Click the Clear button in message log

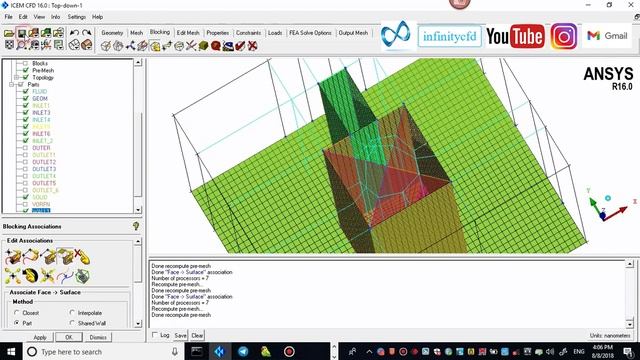tap(197, 336)
